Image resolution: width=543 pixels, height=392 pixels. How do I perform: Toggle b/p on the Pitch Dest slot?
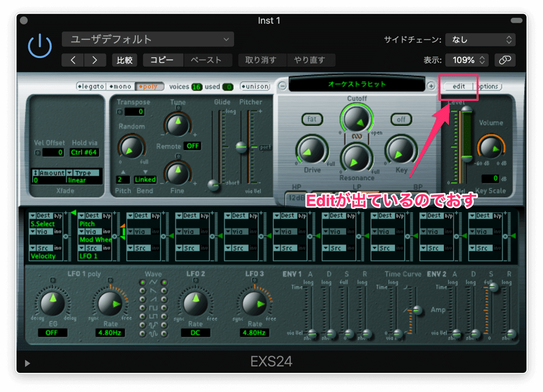click(x=106, y=216)
